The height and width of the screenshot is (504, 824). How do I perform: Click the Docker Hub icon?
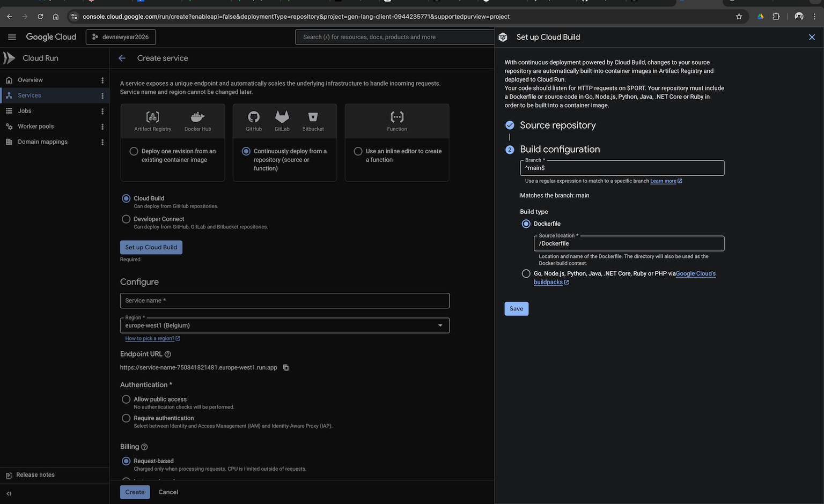(x=197, y=117)
